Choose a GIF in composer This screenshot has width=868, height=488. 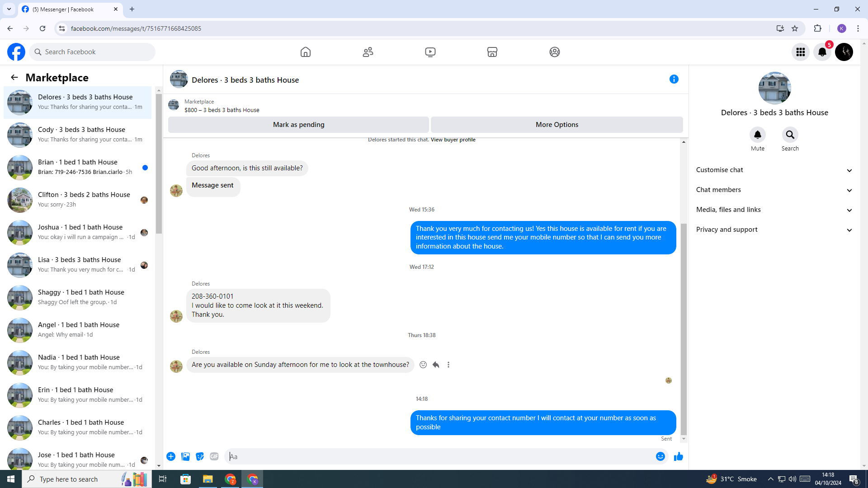214,456
